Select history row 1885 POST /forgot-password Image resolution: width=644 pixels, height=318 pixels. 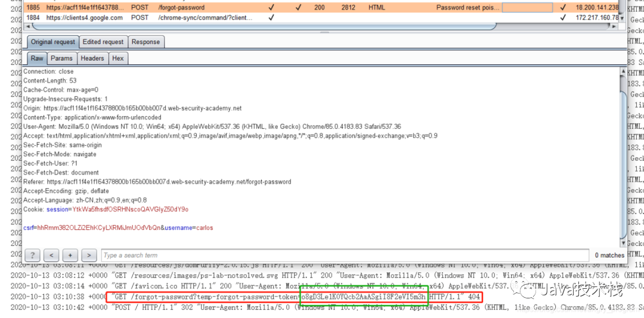(321, 7)
